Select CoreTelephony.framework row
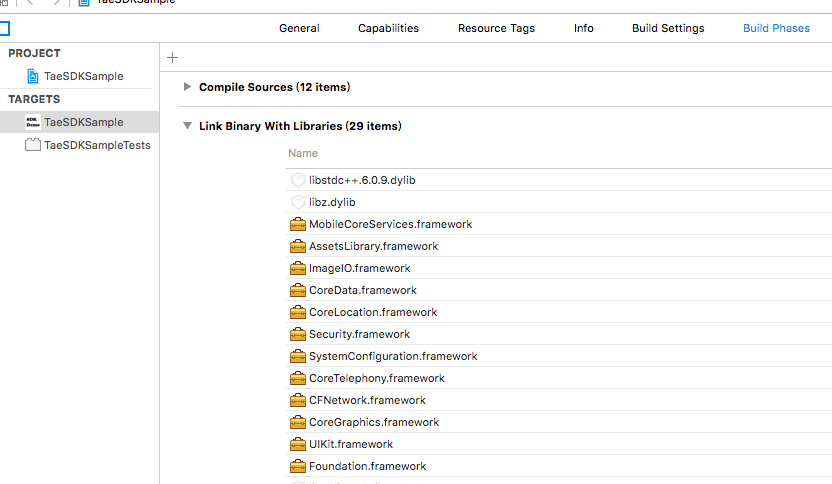The image size is (832, 484). [559, 378]
